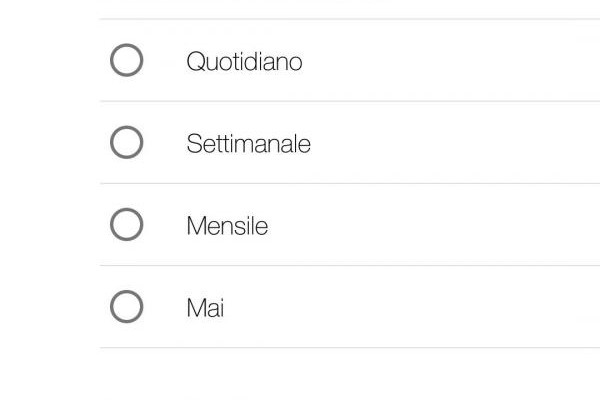Click the Mai label text

(205, 308)
